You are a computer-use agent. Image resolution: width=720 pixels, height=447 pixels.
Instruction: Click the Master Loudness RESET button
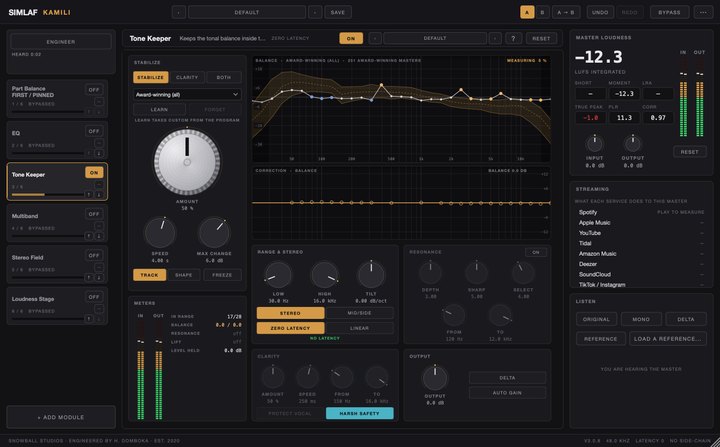point(690,152)
